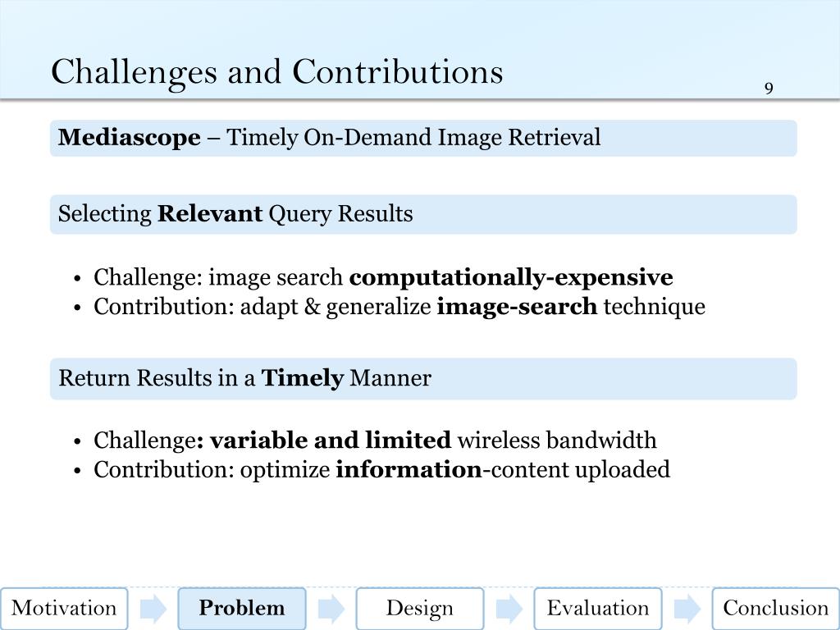The height and width of the screenshot is (630, 840).
Task: Select the 'Mediascope – Timely On-Demand Image Retrieval' banner
Action: (423, 138)
